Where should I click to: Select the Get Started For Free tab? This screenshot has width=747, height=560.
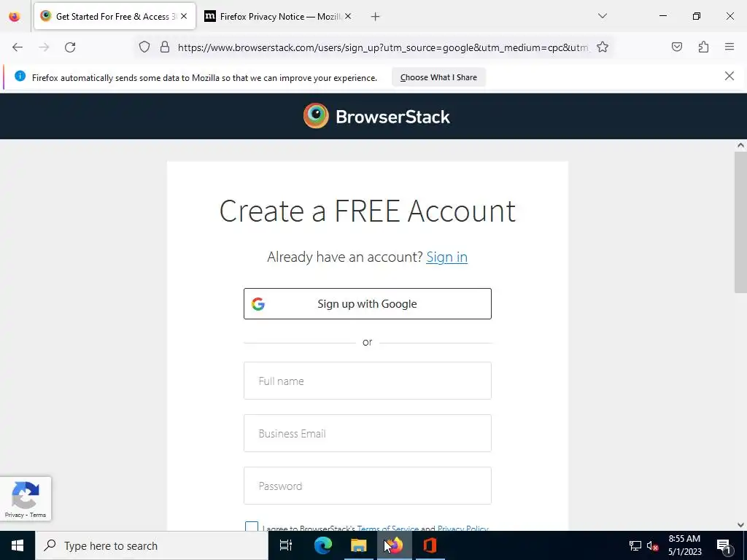(115, 17)
